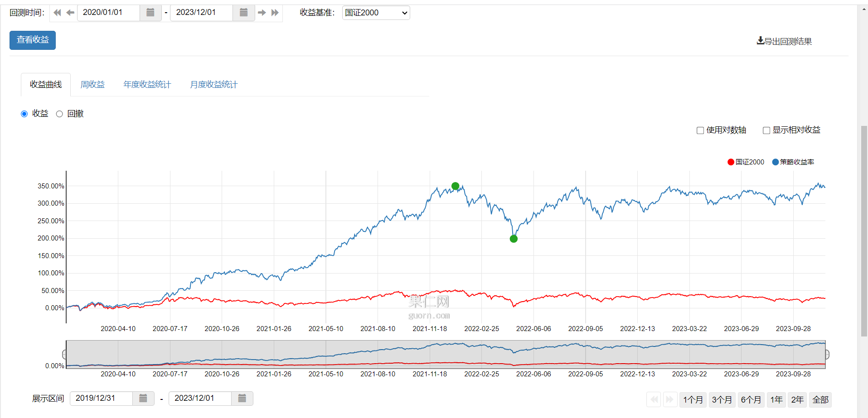
Task: Click the left handle of range slider
Action: coord(65,354)
